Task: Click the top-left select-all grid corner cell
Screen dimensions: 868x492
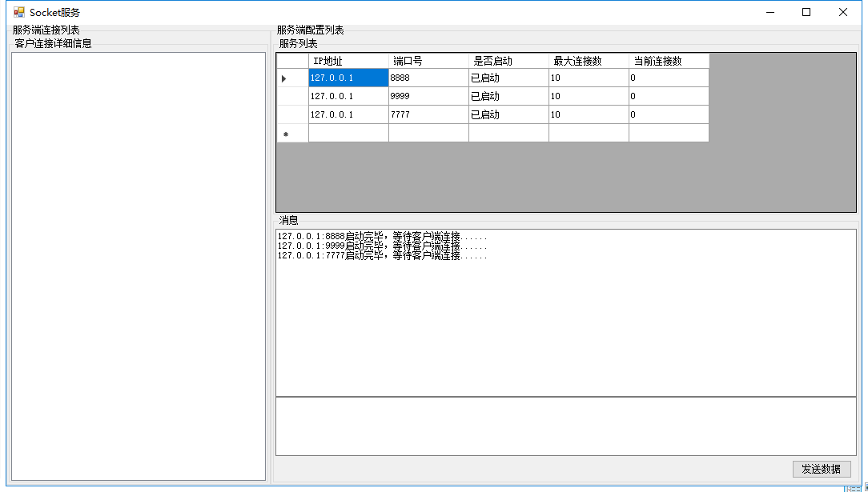Action: [x=293, y=61]
